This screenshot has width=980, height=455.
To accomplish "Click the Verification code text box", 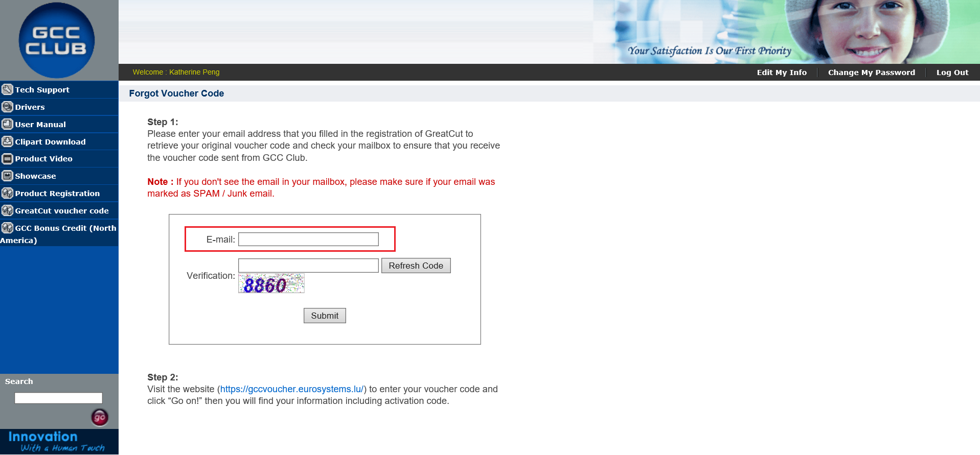I will click(x=308, y=266).
